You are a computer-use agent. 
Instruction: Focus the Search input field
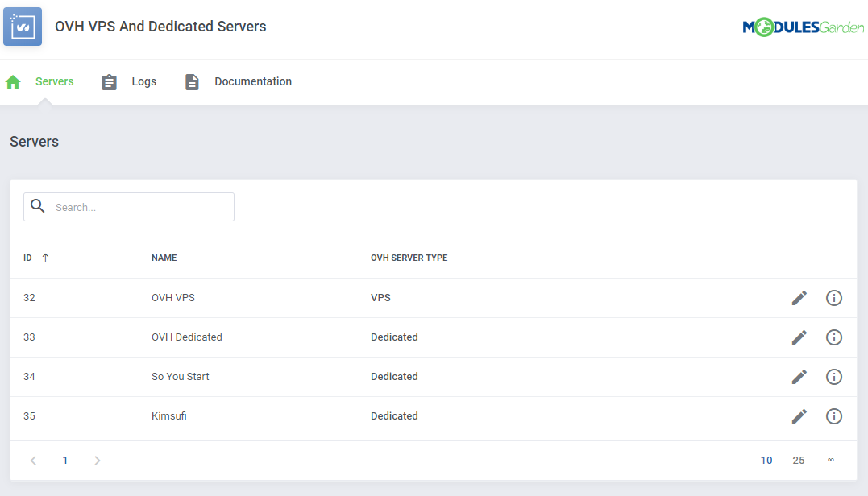(x=129, y=207)
